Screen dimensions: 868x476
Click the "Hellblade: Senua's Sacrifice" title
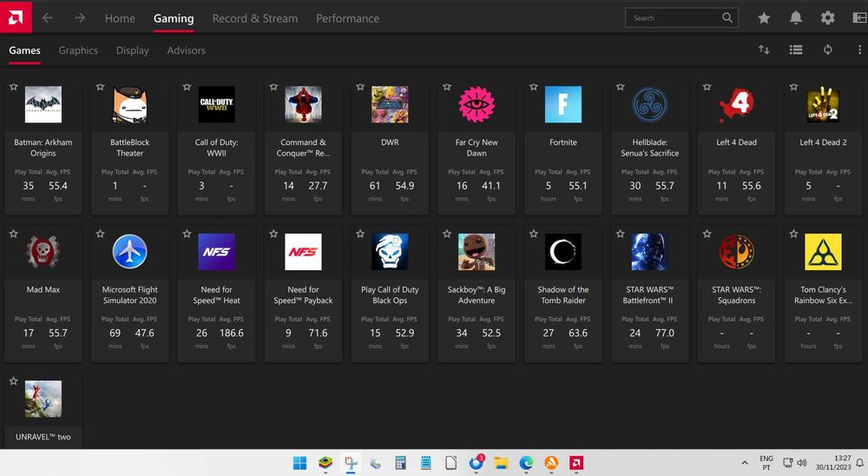(x=650, y=148)
